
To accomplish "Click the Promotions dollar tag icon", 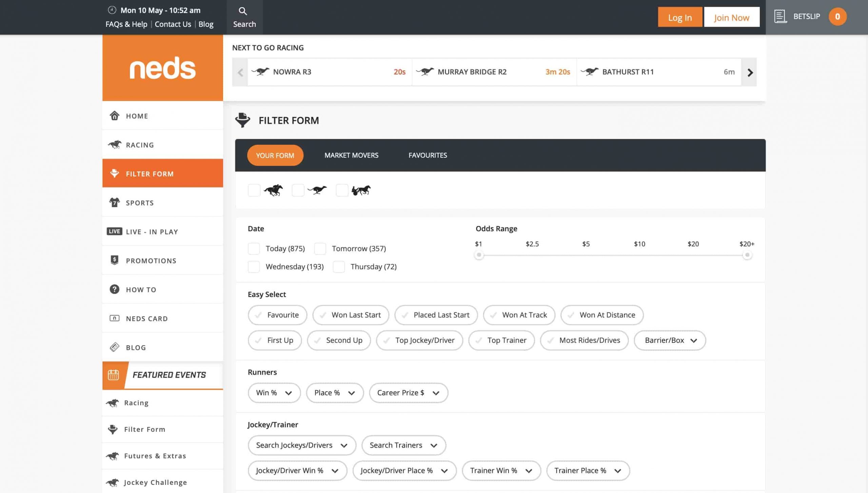I will [115, 260].
